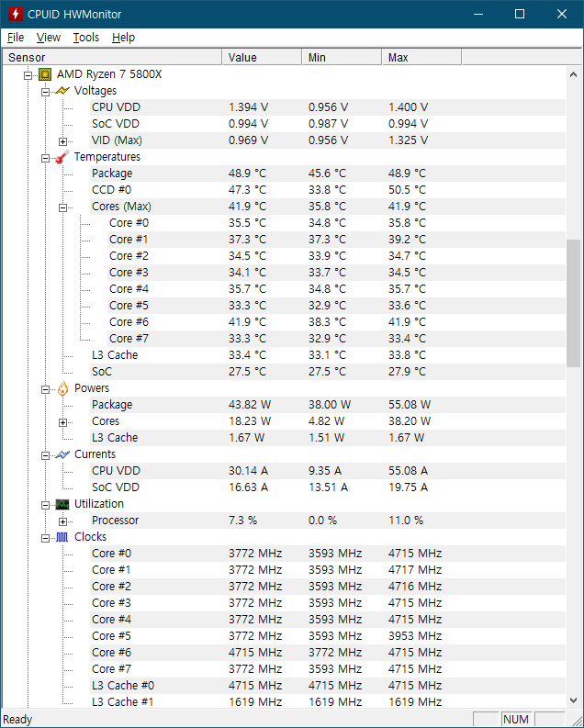
Task: Click the Value column header
Action: click(x=262, y=58)
